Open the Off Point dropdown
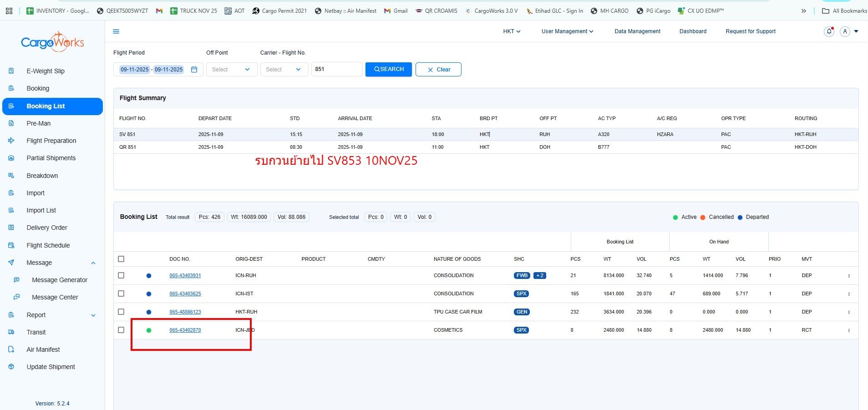The height and width of the screenshot is (410, 868). click(231, 70)
